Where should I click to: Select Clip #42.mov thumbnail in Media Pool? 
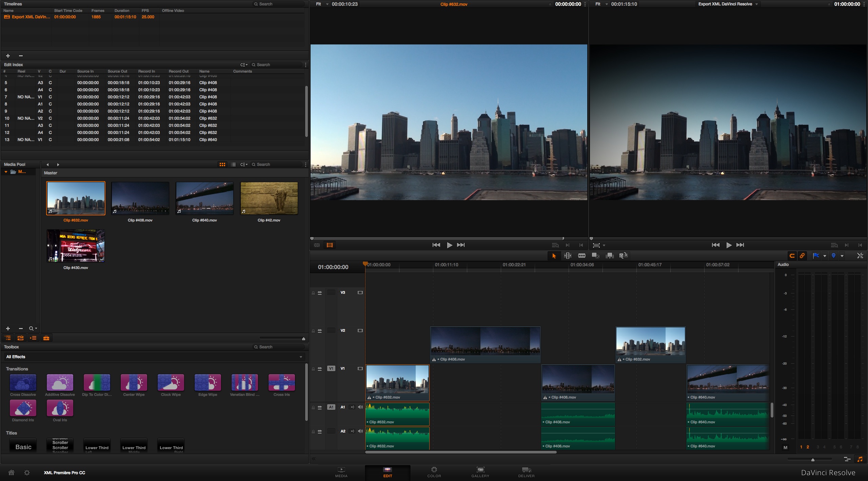tap(269, 198)
